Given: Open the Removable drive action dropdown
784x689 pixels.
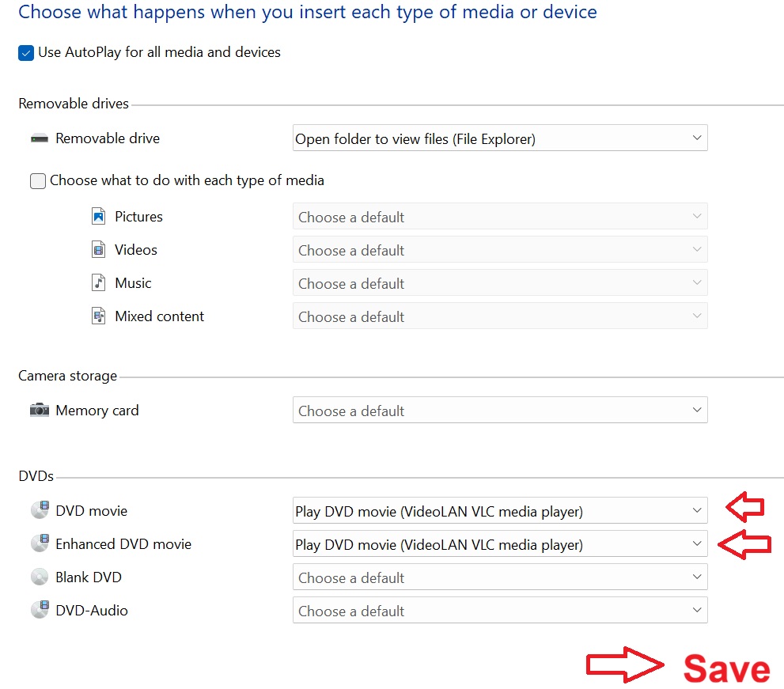Looking at the screenshot, I should [x=500, y=138].
